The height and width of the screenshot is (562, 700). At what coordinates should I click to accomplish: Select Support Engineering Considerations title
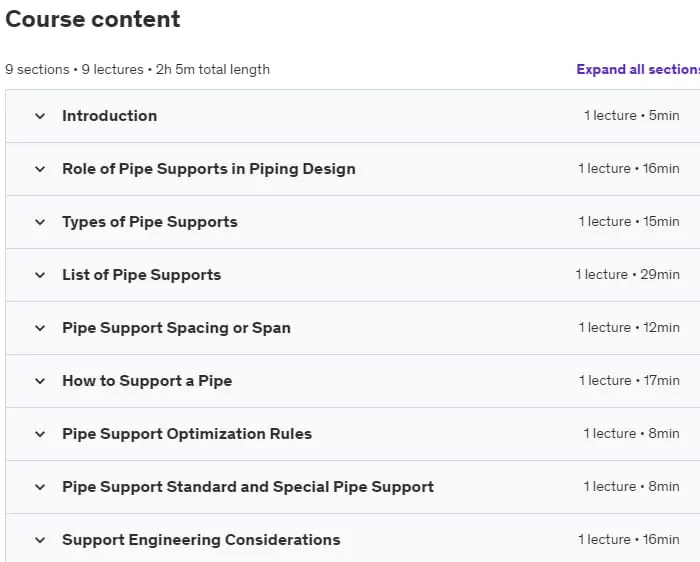[x=201, y=540]
